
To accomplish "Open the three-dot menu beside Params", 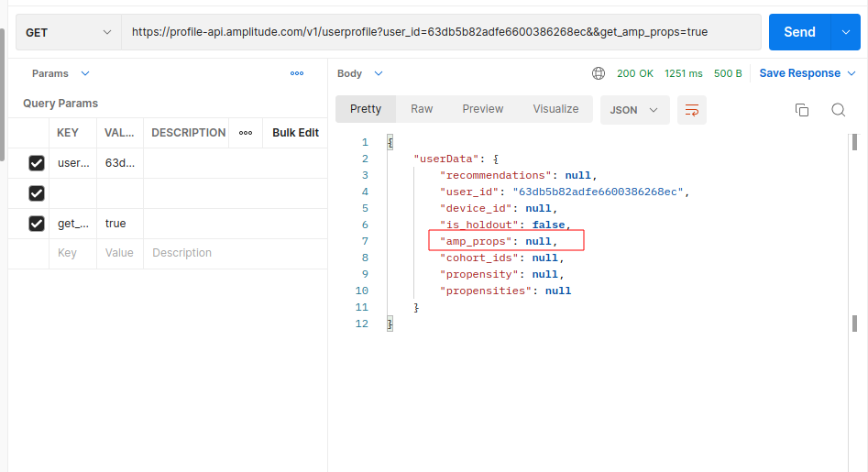I will pyautogui.click(x=297, y=73).
